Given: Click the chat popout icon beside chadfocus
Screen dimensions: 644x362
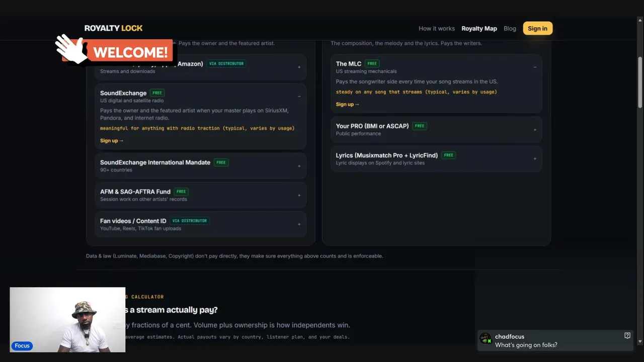Looking at the screenshot, I should [x=627, y=335].
